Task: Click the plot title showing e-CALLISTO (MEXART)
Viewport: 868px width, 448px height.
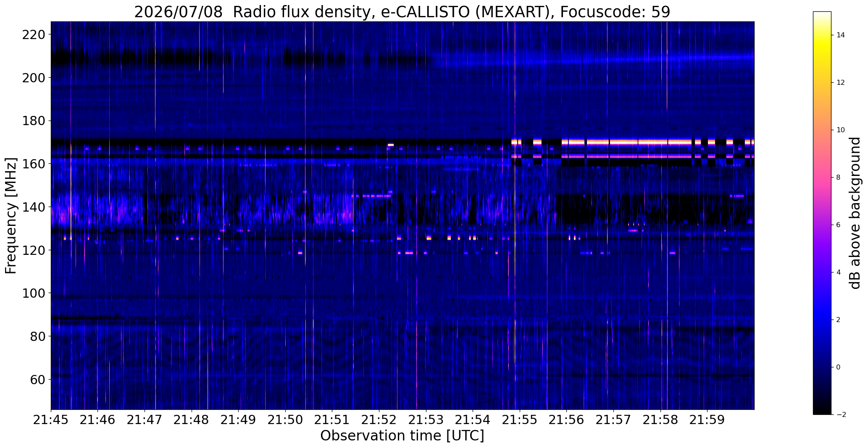Action: click(402, 12)
